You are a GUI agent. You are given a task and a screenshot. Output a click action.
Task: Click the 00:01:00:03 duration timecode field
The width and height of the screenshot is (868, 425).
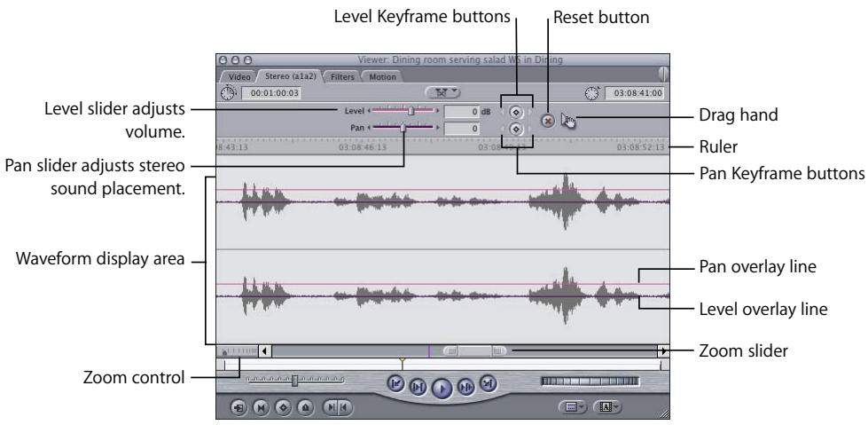click(x=271, y=93)
